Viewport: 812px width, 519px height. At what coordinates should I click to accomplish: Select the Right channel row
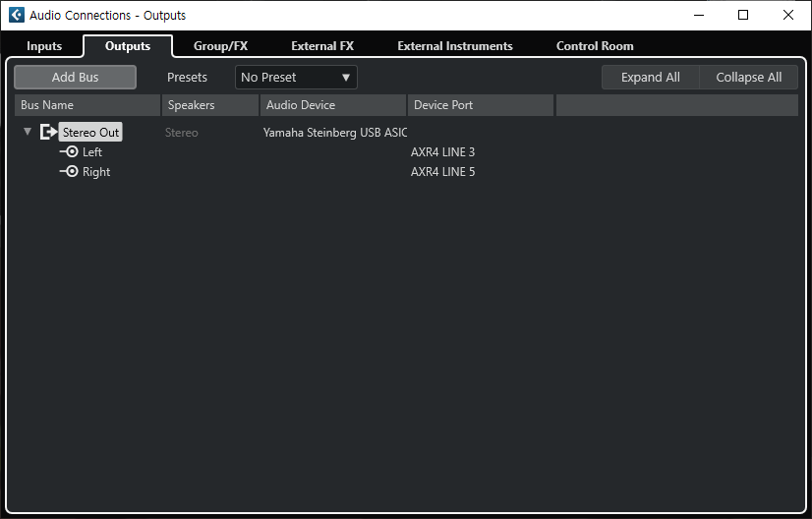point(407,171)
